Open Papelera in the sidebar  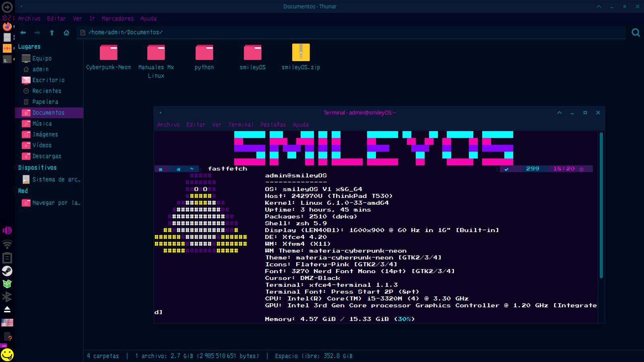click(x=49, y=102)
